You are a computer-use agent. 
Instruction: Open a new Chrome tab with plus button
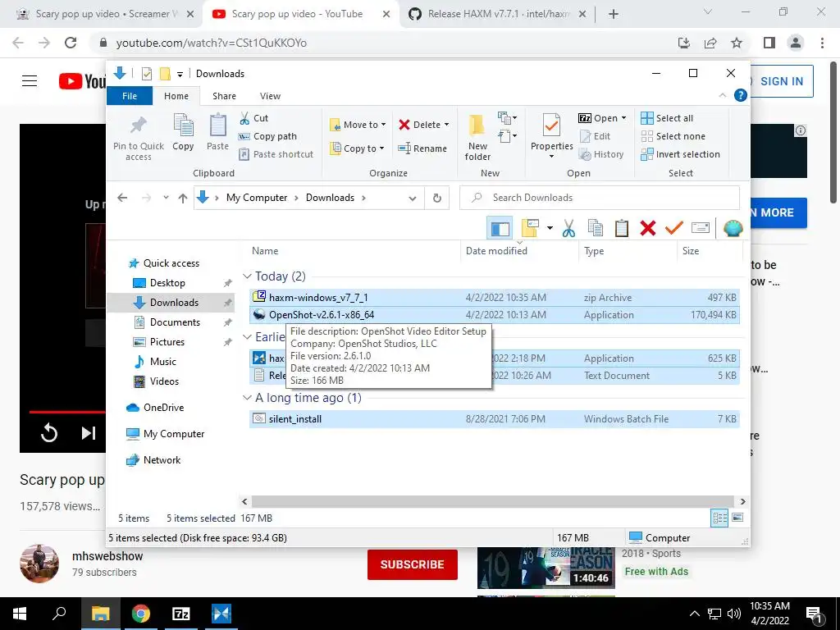(614, 14)
